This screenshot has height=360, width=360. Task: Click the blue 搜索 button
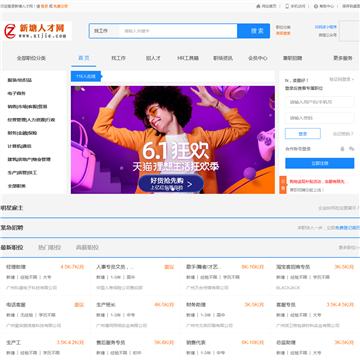(x=253, y=31)
